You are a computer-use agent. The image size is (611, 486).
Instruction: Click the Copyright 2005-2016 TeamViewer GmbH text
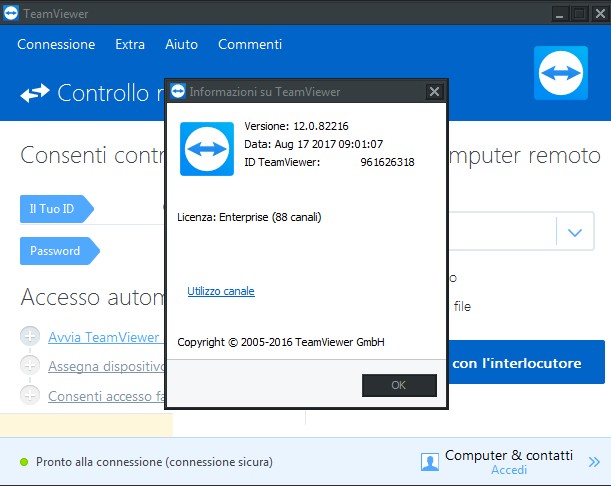(281, 342)
